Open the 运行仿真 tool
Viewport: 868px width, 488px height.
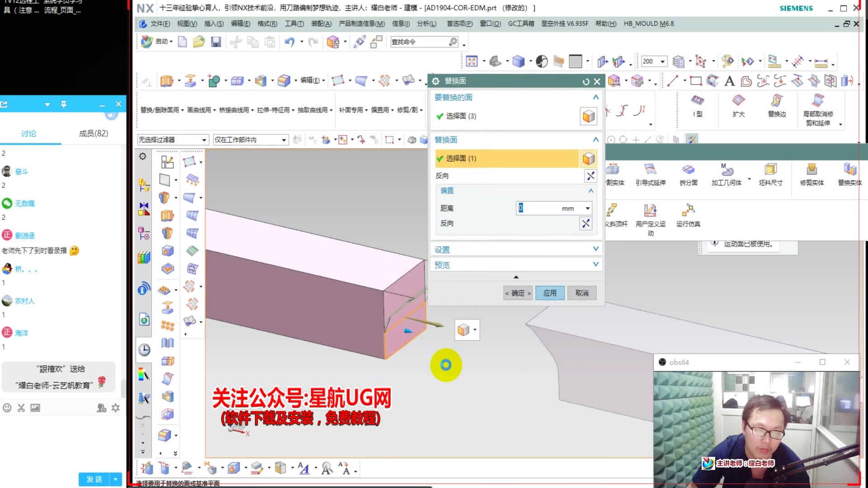(x=688, y=211)
